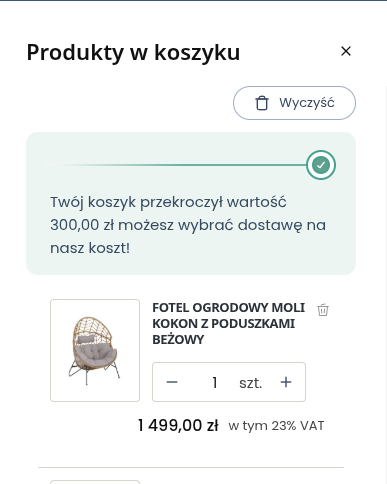Image resolution: width=387 pixels, height=484 pixels.
Task: Click the 'Produkty w koszyku' heading
Action: [133, 52]
